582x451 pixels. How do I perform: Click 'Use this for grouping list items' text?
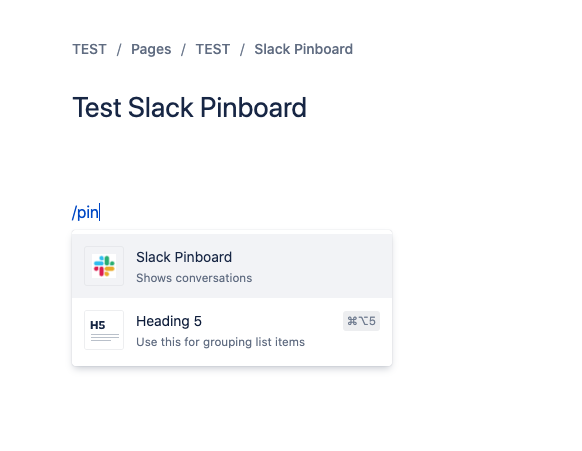click(x=220, y=342)
